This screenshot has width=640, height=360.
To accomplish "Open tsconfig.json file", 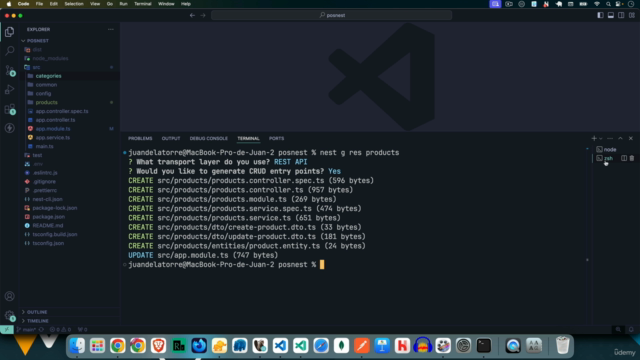I will [x=48, y=243].
